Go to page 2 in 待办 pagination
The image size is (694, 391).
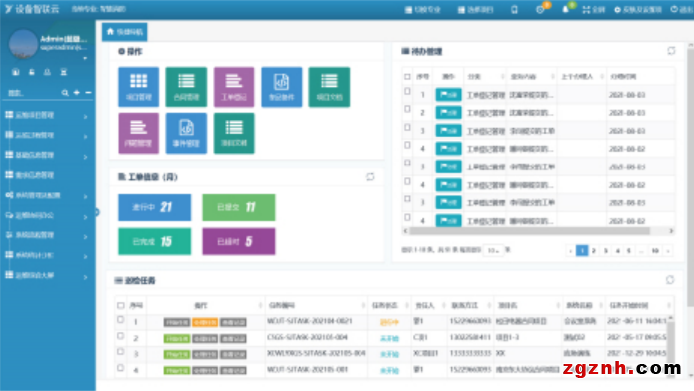(x=594, y=251)
